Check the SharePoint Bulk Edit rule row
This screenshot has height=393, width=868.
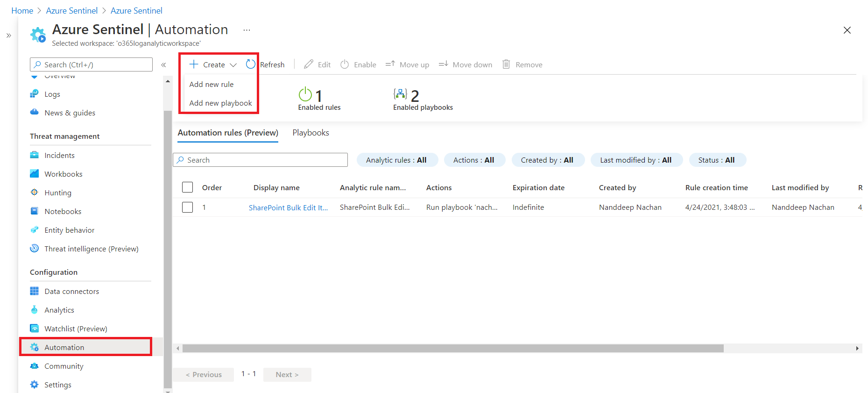point(187,207)
